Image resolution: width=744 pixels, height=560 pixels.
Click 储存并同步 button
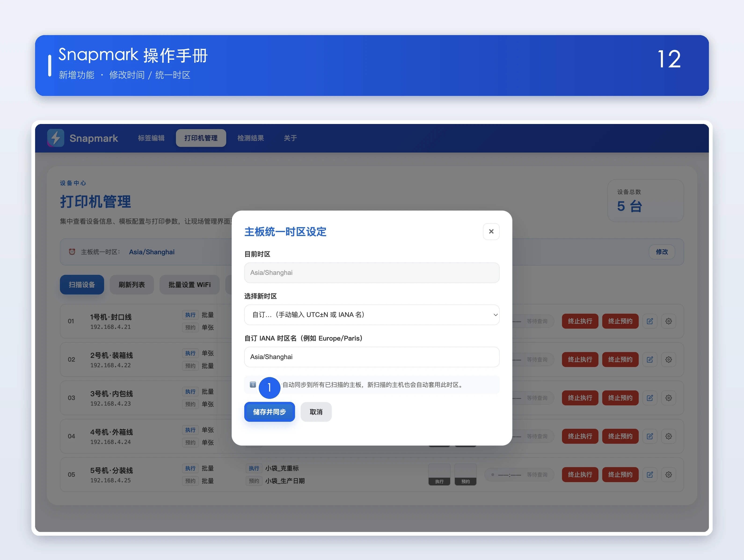[270, 412]
